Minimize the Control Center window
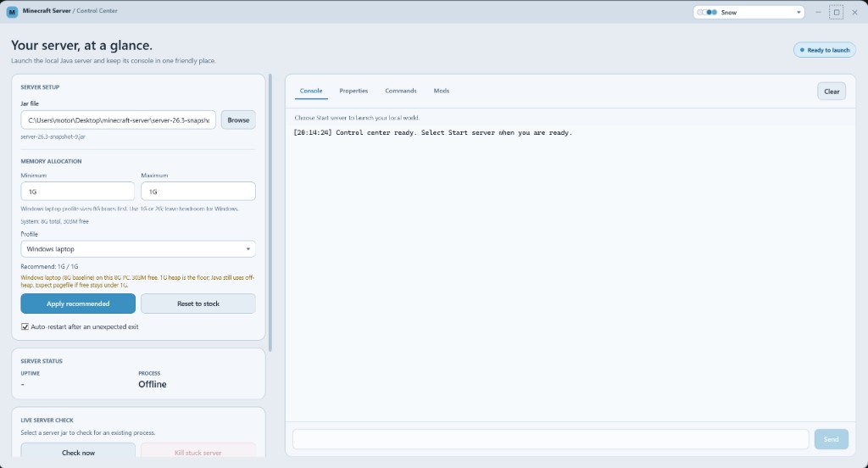Viewport: 868px width, 468px height. coord(818,12)
